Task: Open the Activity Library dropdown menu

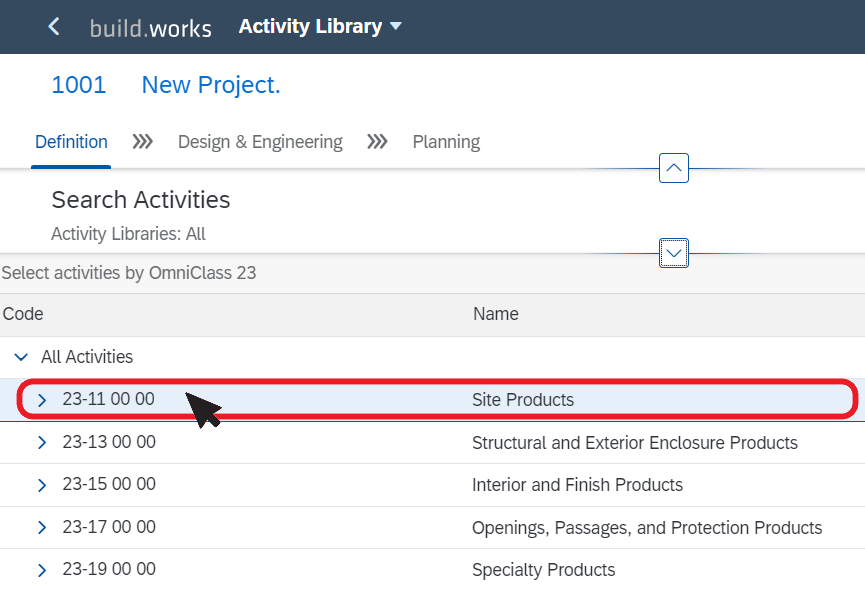Action: pos(320,26)
